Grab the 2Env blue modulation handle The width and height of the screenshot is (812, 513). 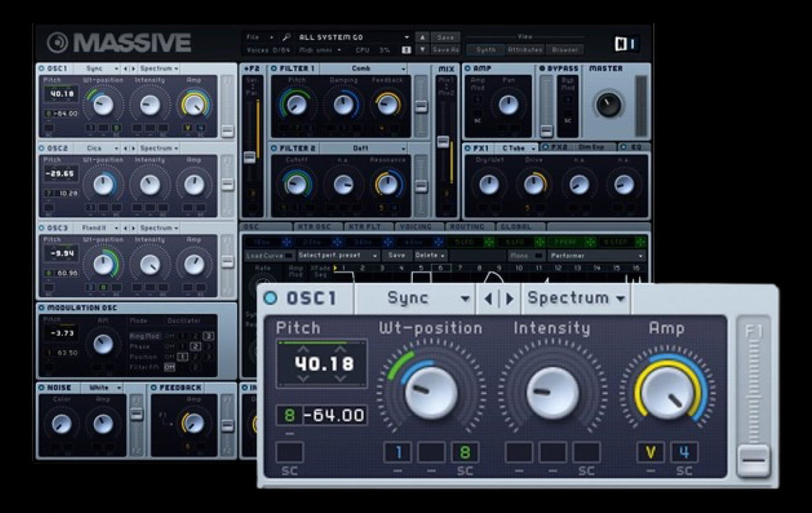[x=337, y=242]
